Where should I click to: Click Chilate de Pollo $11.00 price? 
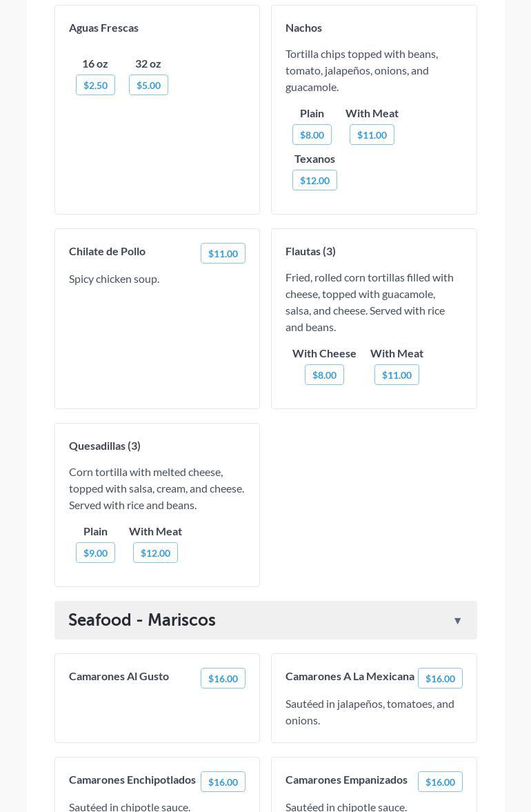[223, 254]
